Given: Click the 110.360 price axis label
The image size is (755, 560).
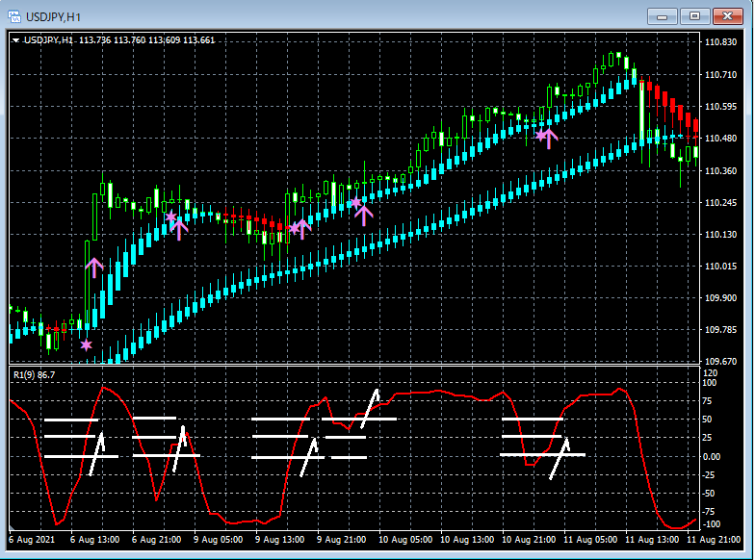Looking at the screenshot, I should click(720, 171).
